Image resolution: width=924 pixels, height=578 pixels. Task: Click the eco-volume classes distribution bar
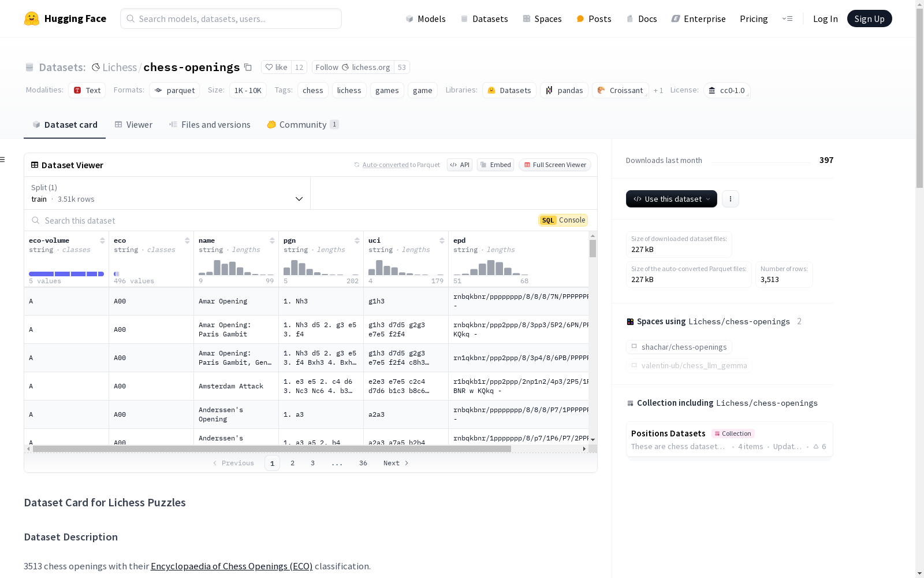[x=66, y=274]
